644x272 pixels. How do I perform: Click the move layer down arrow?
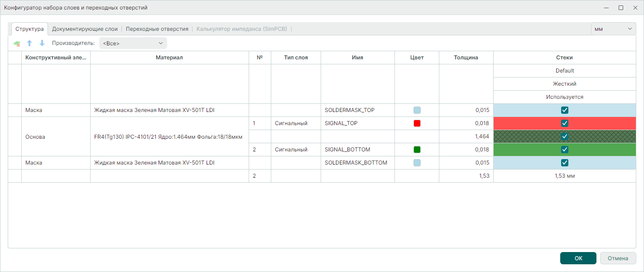coord(42,44)
